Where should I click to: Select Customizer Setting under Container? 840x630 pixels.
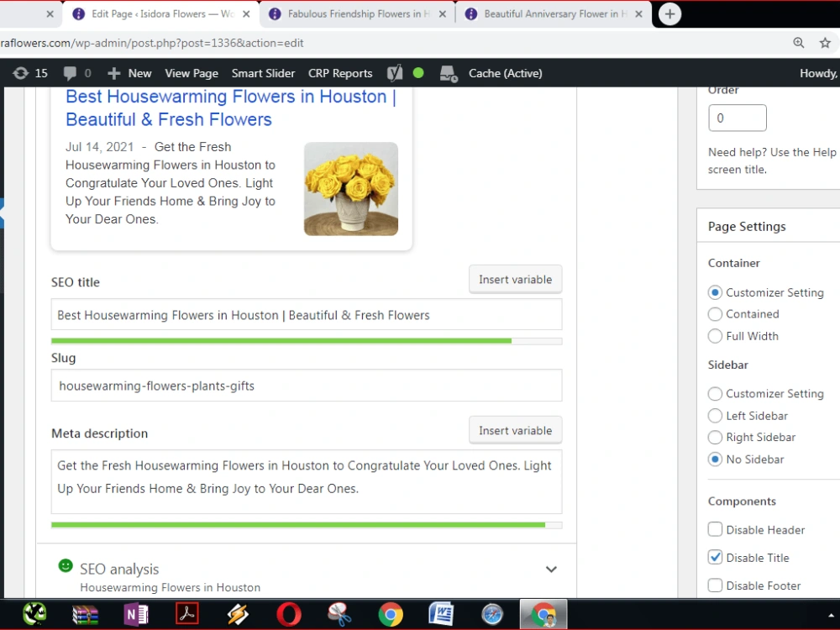pos(715,292)
